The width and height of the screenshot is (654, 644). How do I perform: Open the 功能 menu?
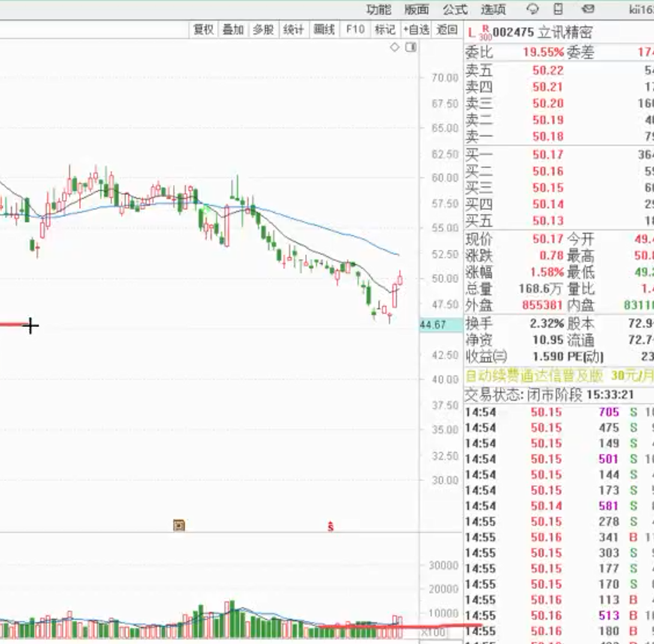378,10
